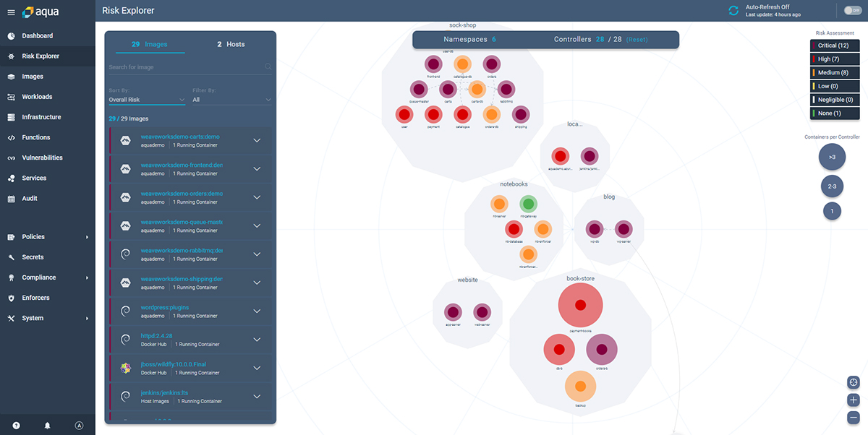This screenshot has width=868, height=435.
Task: Recenter the graph with the target icon
Action: pos(854,382)
